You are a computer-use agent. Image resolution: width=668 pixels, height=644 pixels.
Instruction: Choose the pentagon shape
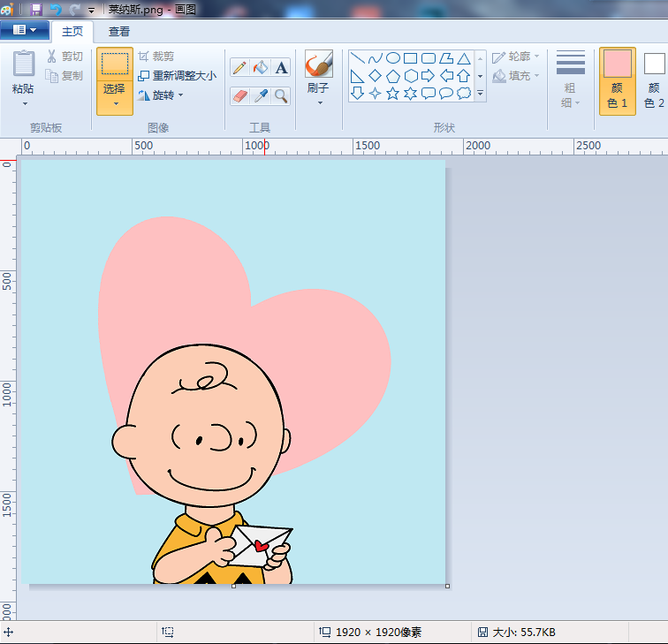tap(393, 76)
